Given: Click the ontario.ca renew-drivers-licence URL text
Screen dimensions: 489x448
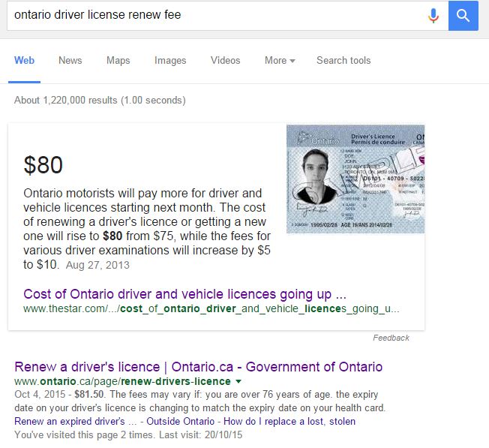Looking at the screenshot, I should [x=122, y=381].
